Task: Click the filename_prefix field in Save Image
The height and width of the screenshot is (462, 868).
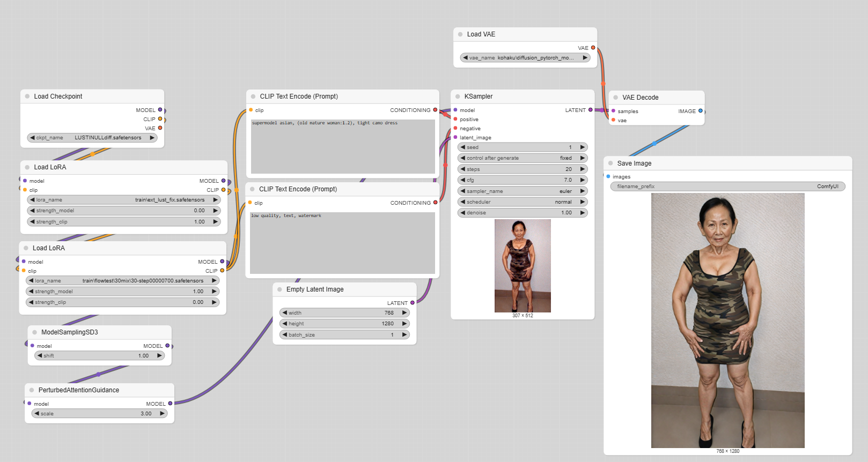Action: (728, 187)
